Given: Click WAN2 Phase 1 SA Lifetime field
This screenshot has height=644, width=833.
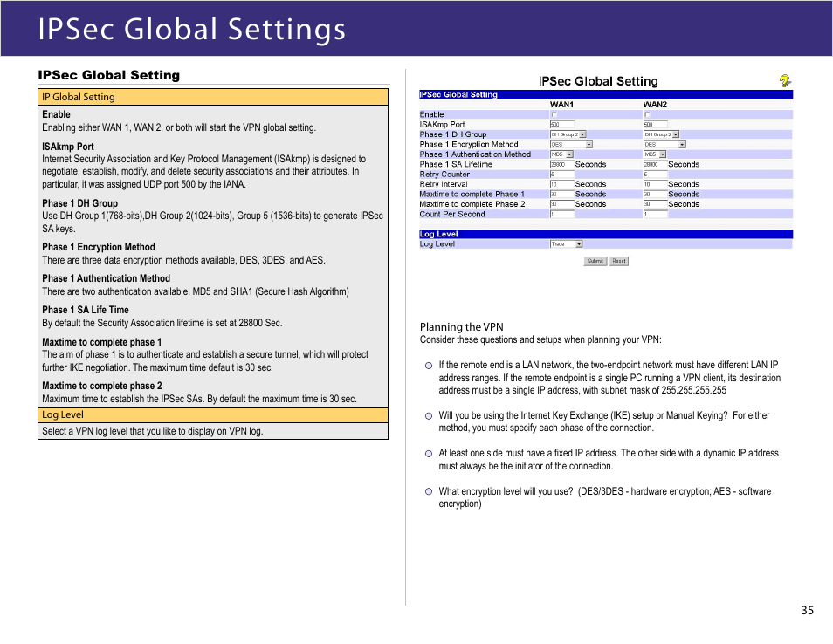Looking at the screenshot, I should 656,165.
